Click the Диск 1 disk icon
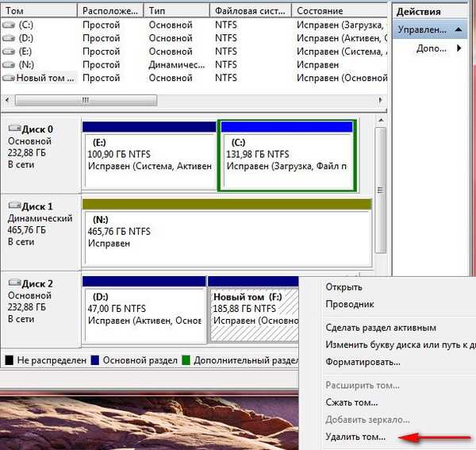This screenshot has height=450, width=476. 14,206
